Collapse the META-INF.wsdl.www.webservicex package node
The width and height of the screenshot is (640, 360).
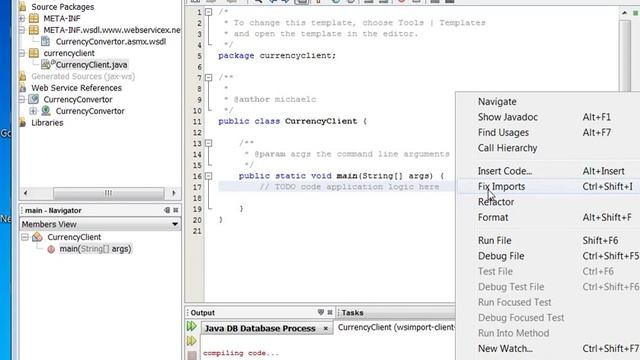22,30
